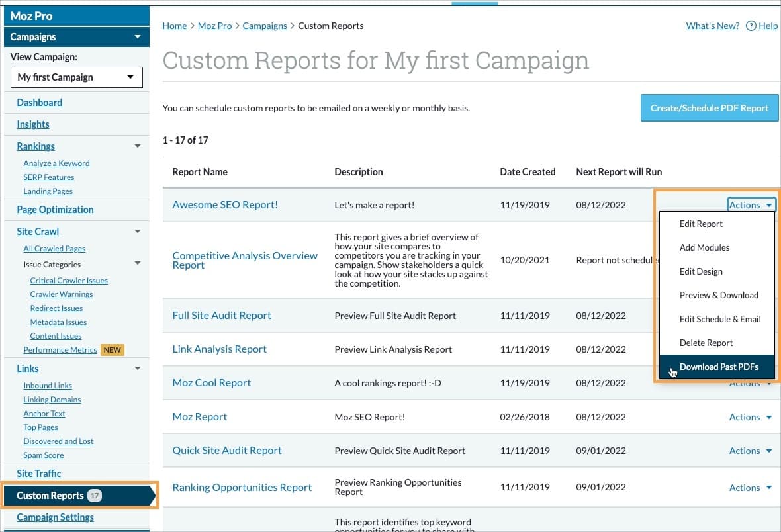Go to Campaigns via breadcrumb
781x532 pixels.
264,26
